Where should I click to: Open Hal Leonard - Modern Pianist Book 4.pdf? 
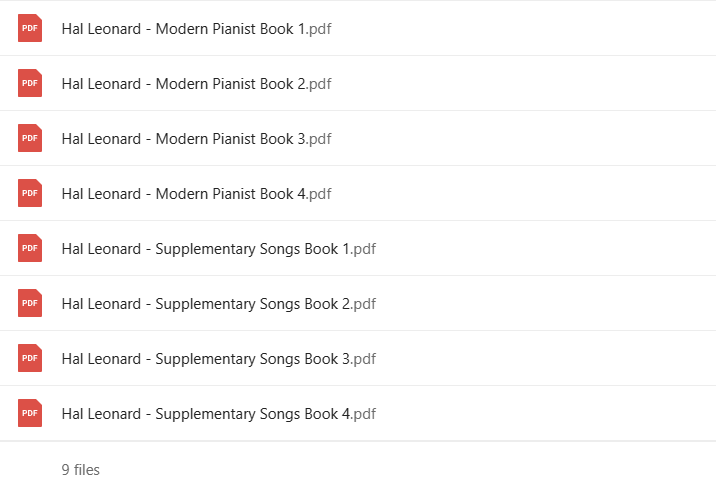[x=196, y=194]
